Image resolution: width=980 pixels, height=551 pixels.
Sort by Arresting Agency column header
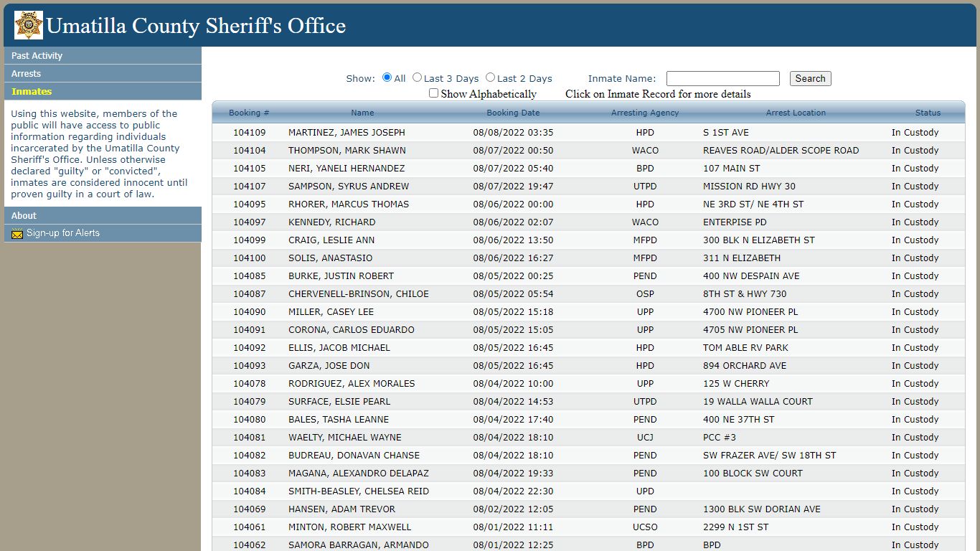click(645, 113)
